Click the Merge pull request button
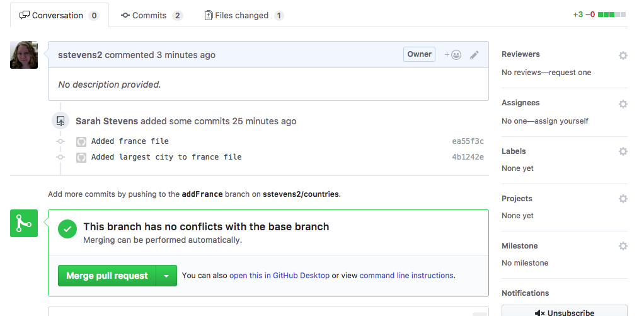 [107, 276]
